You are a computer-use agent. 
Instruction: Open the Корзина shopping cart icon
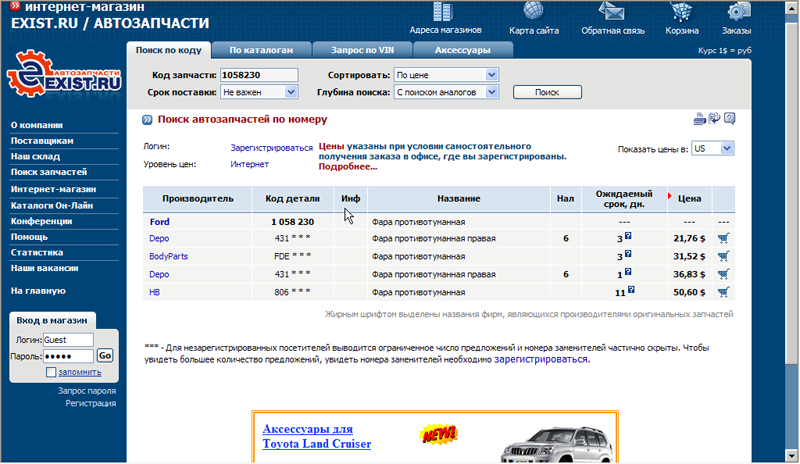[681, 11]
